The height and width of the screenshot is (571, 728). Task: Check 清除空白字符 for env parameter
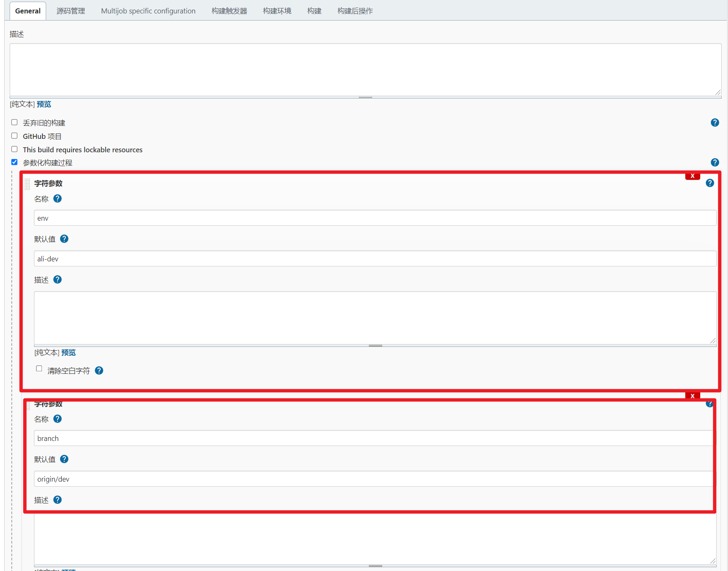39,368
